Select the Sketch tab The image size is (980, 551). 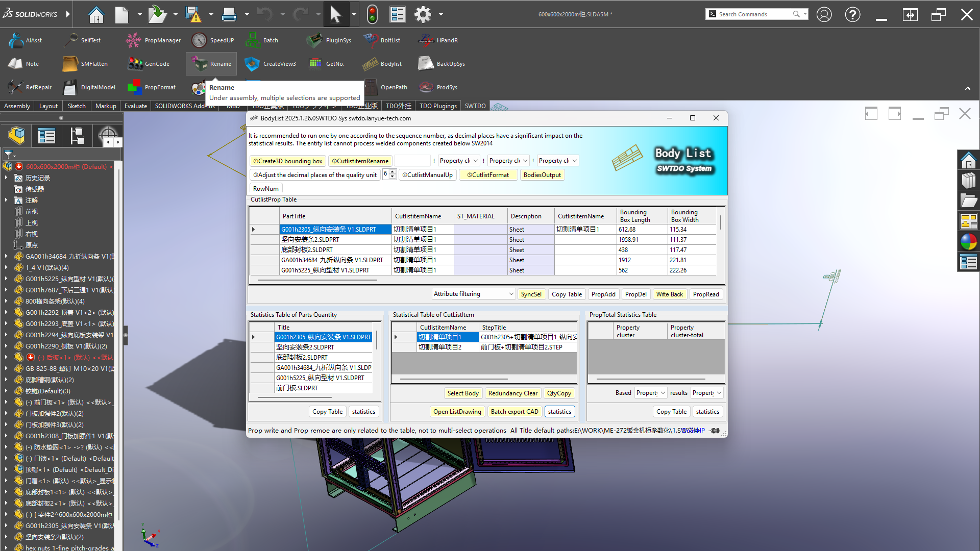77,106
